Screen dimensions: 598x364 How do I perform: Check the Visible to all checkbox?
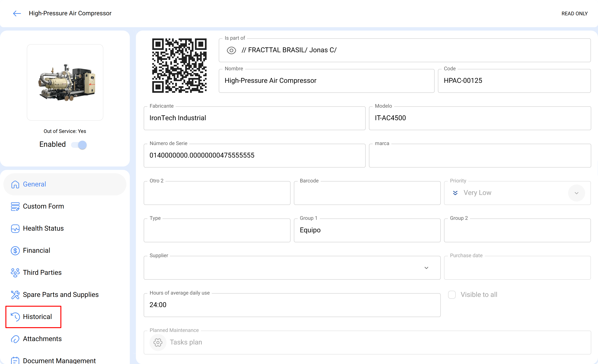(452, 295)
